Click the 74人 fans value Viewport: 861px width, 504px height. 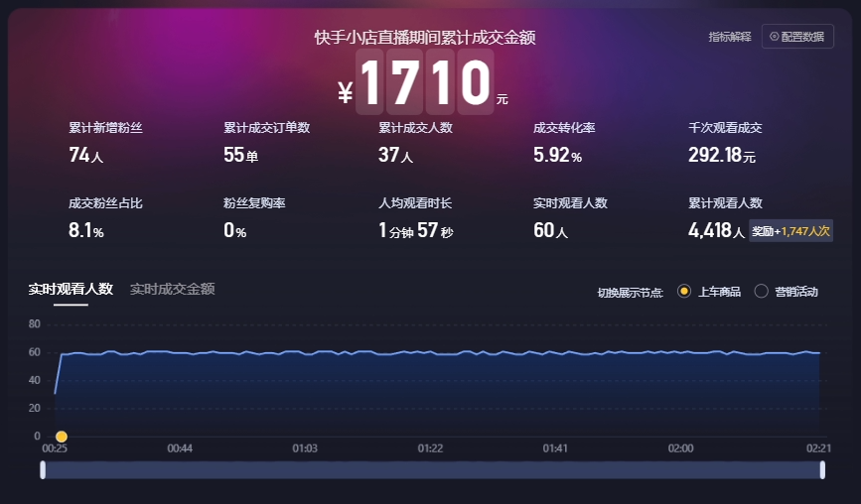coord(85,155)
